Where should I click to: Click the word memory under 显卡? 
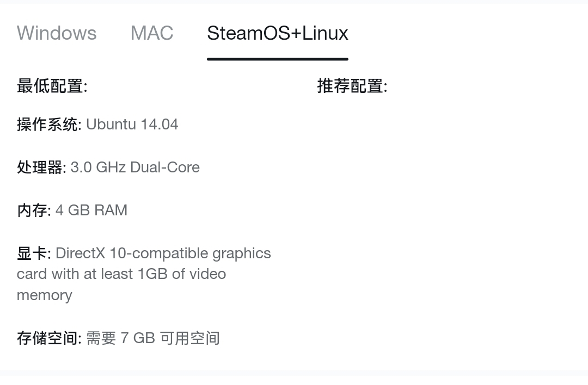pyautogui.click(x=44, y=295)
